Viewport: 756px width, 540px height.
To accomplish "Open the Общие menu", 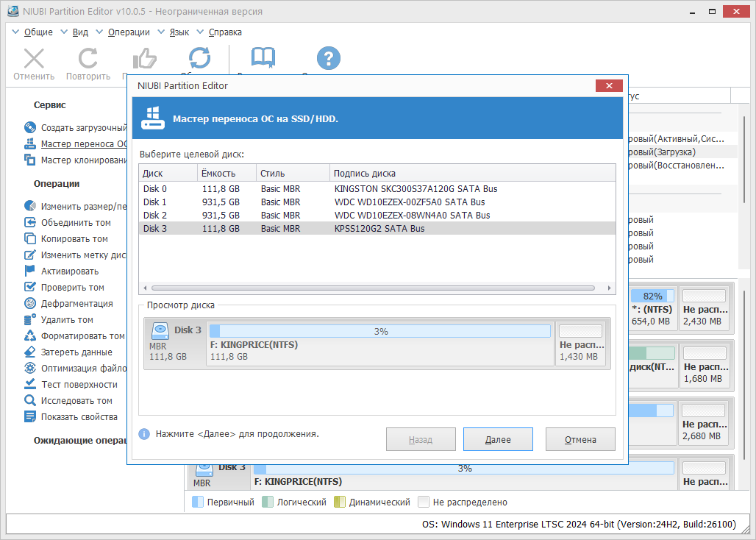I will point(38,32).
